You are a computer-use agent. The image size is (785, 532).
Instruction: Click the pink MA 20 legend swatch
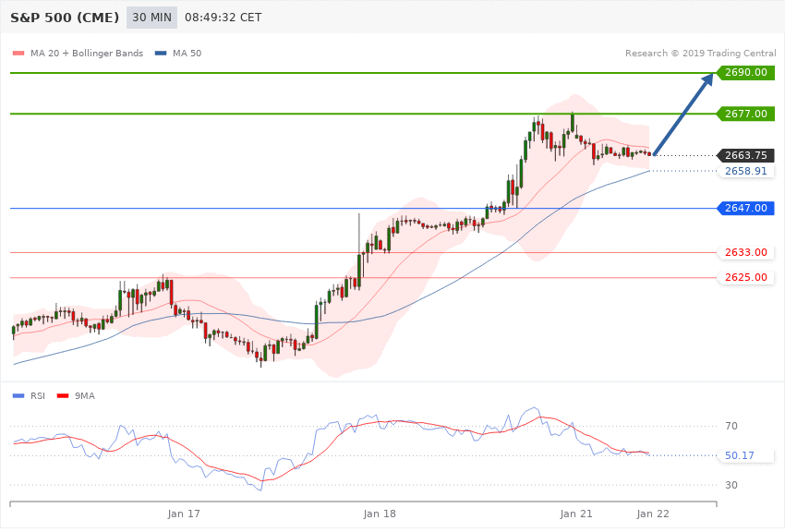tap(18, 53)
